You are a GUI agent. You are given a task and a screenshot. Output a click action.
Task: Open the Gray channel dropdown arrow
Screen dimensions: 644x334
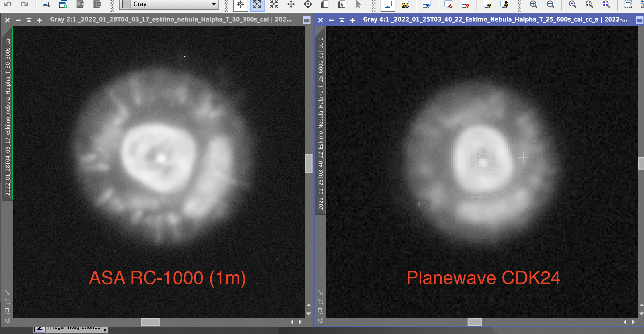tap(214, 4)
